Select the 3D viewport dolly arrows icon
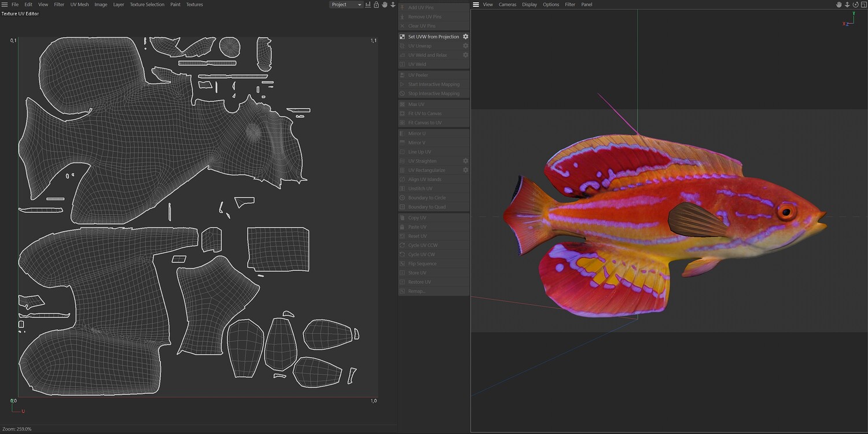Screen dimensions: 868x434 pos(847,5)
